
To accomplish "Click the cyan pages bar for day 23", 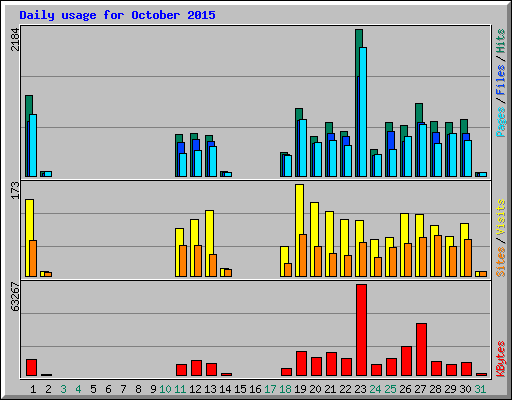I will coord(363,112).
